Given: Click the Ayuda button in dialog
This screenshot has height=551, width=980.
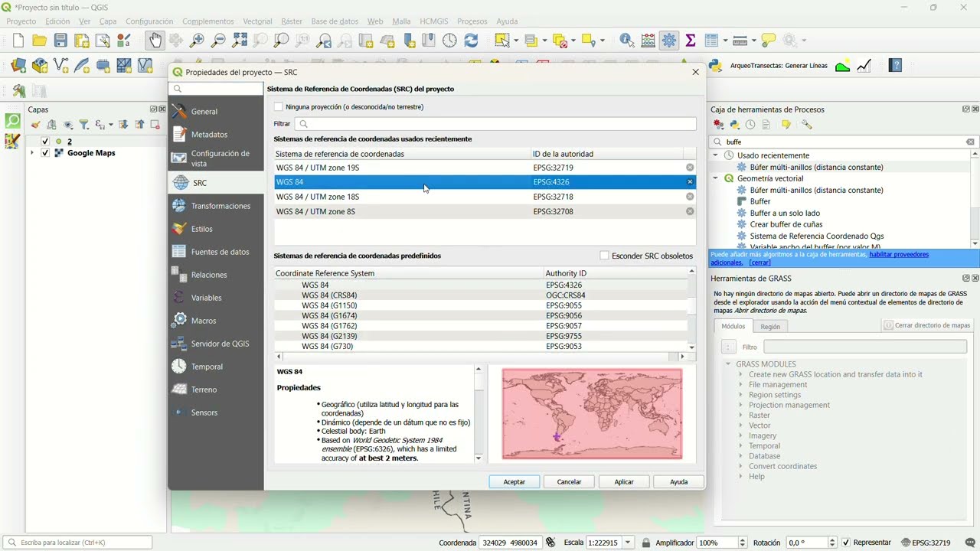Looking at the screenshot, I should [679, 482].
